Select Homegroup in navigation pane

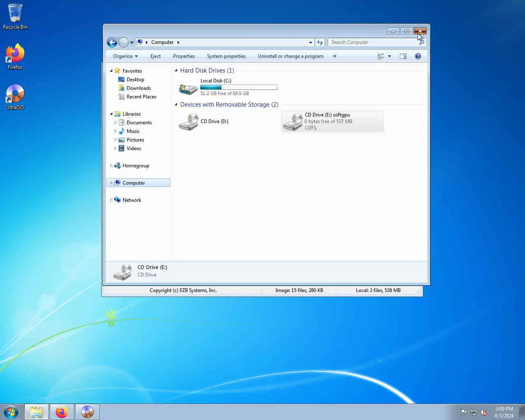(x=136, y=166)
